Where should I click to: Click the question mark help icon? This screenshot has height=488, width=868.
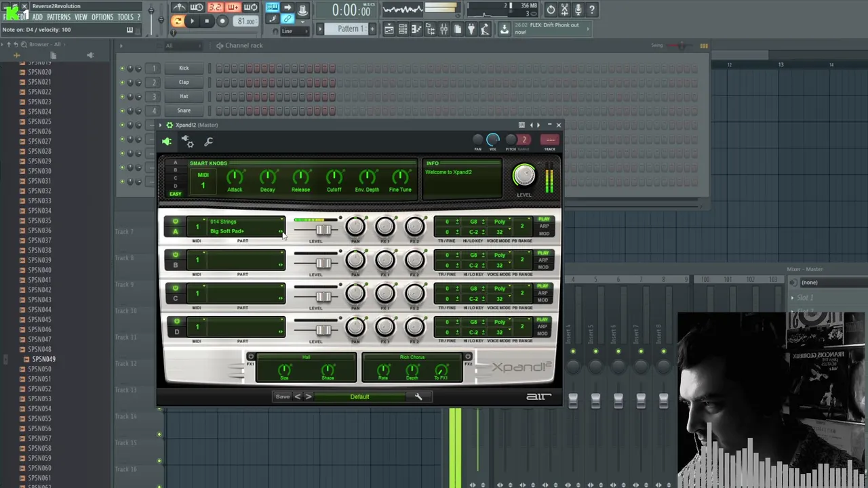tap(592, 9)
